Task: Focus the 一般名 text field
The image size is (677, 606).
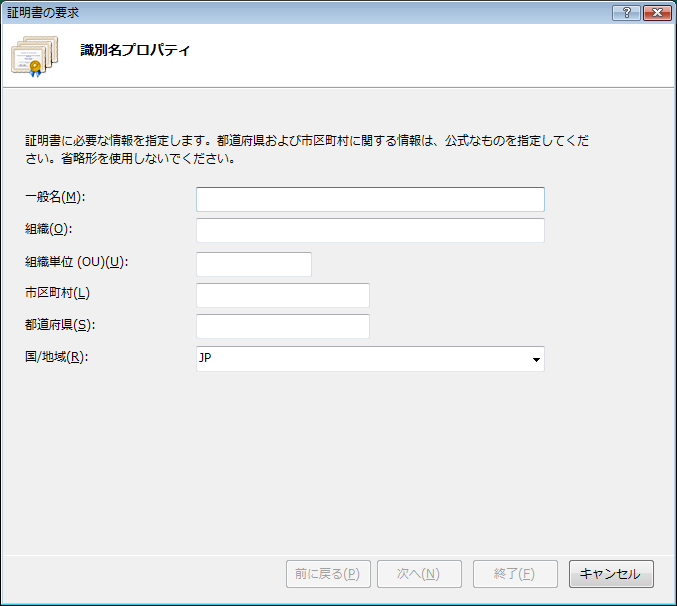Action: coord(370,199)
